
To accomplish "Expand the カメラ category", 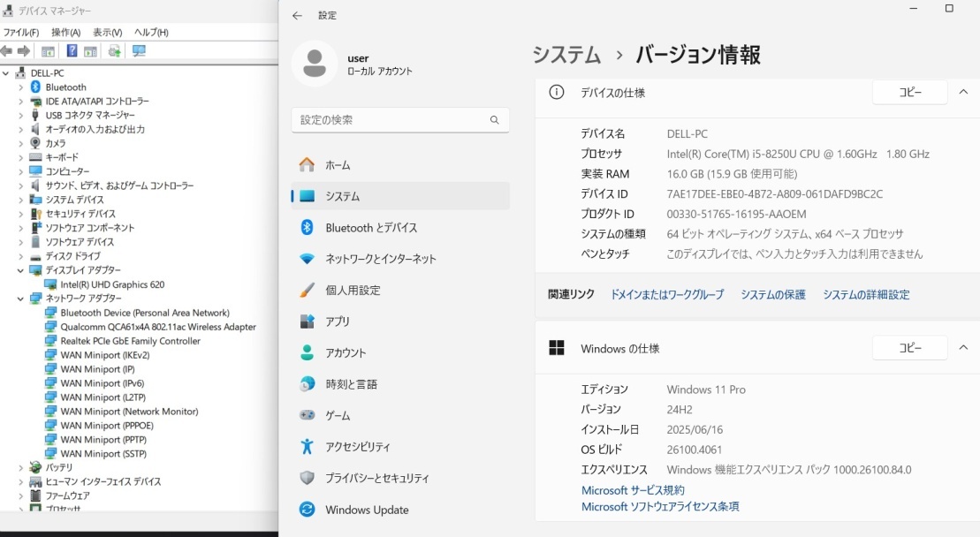I will point(20,144).
